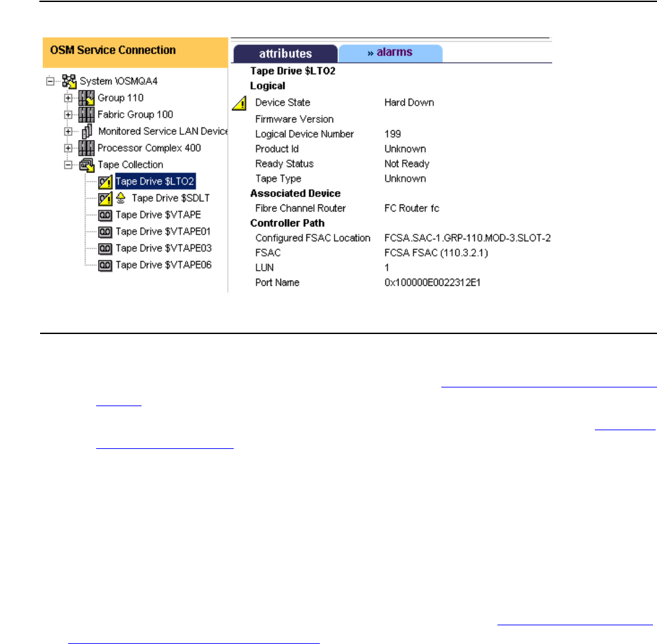Click the Port Name value 0x100000E0022312E1
This screenshot has width=657, height=644.
(x=433, y=283)
